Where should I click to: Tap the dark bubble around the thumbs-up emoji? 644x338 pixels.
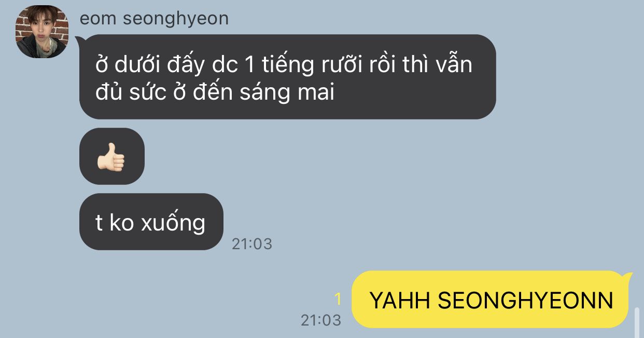pos(111,156)
